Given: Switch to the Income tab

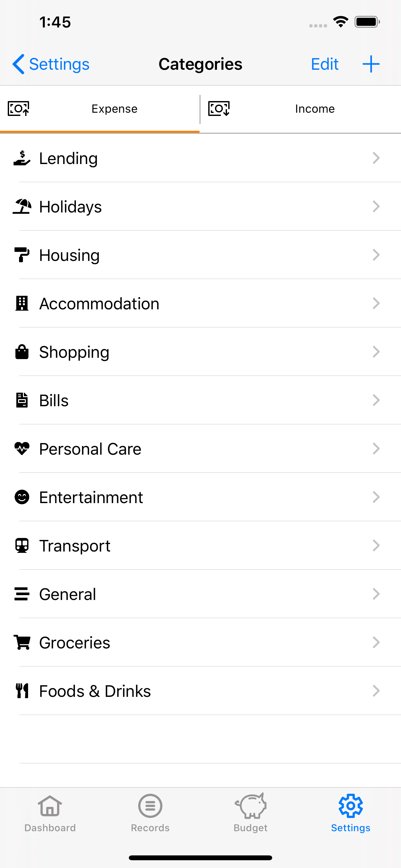Looking at the screenshot, I should (x=301, y=109).
